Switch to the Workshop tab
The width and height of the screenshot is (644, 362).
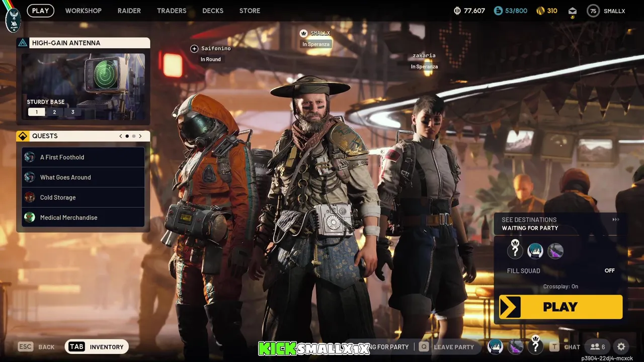83,11
